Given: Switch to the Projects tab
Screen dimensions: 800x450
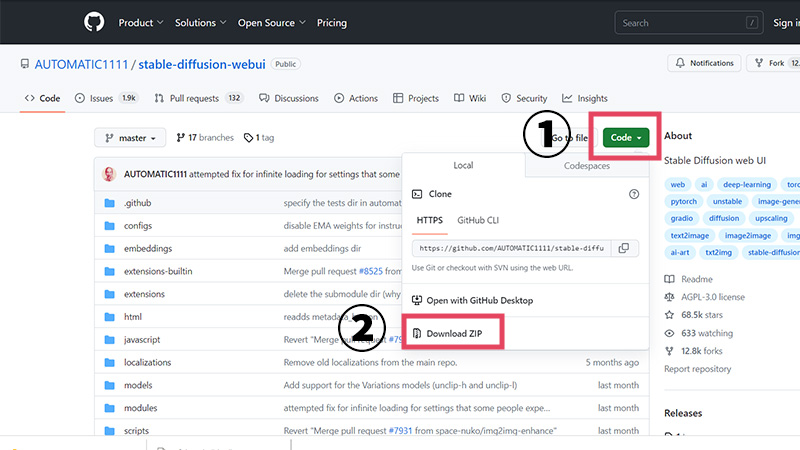Looking at the screenshot, I should tap(416, 98).
